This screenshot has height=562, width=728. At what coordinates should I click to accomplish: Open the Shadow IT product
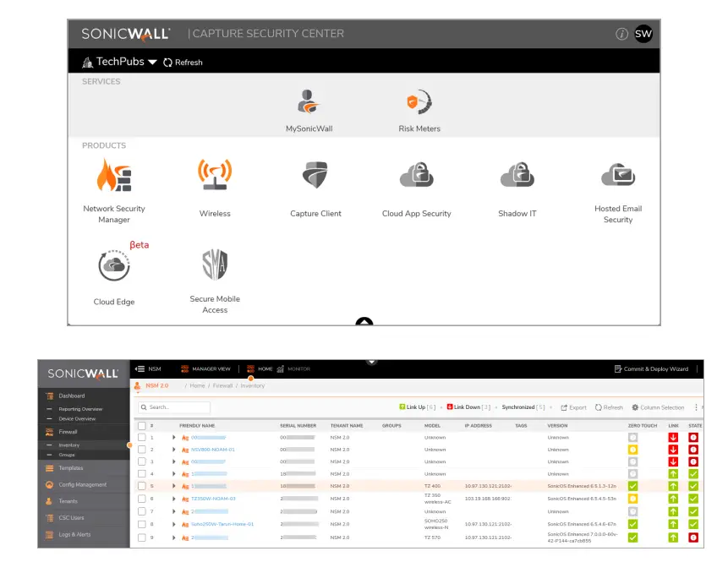click(x=517, y=188)
